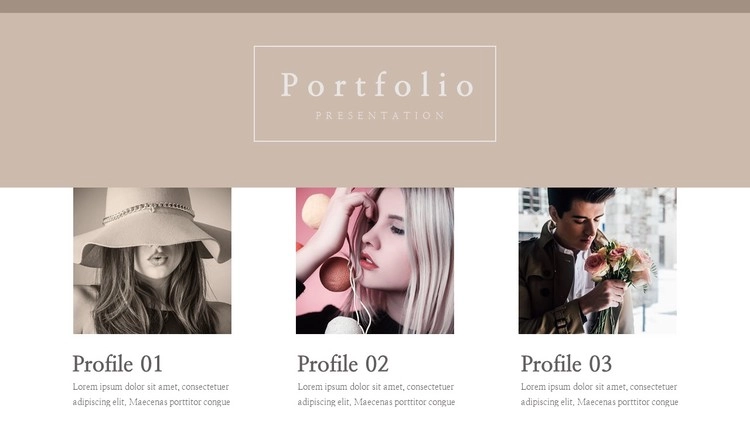Click the Lorem ipsum line under Profile 03
The image size is (750, 422).
click(599, 387)
